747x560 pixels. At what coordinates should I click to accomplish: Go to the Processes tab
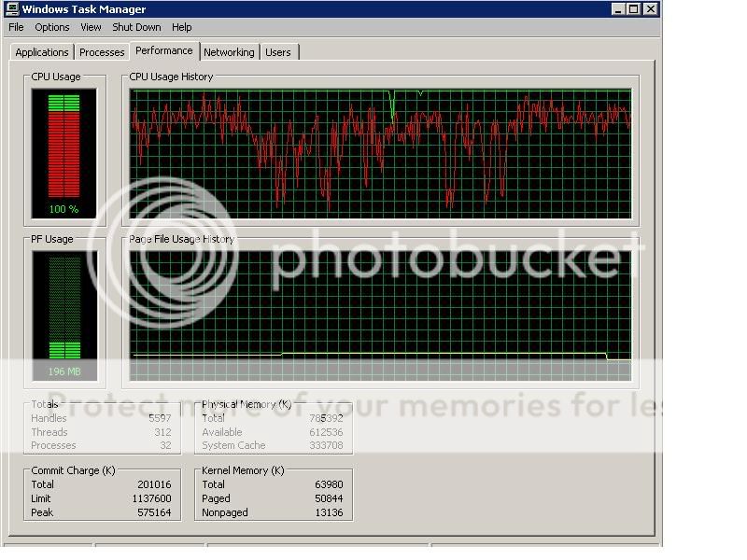pyautogui.click(x=102, y=52)
